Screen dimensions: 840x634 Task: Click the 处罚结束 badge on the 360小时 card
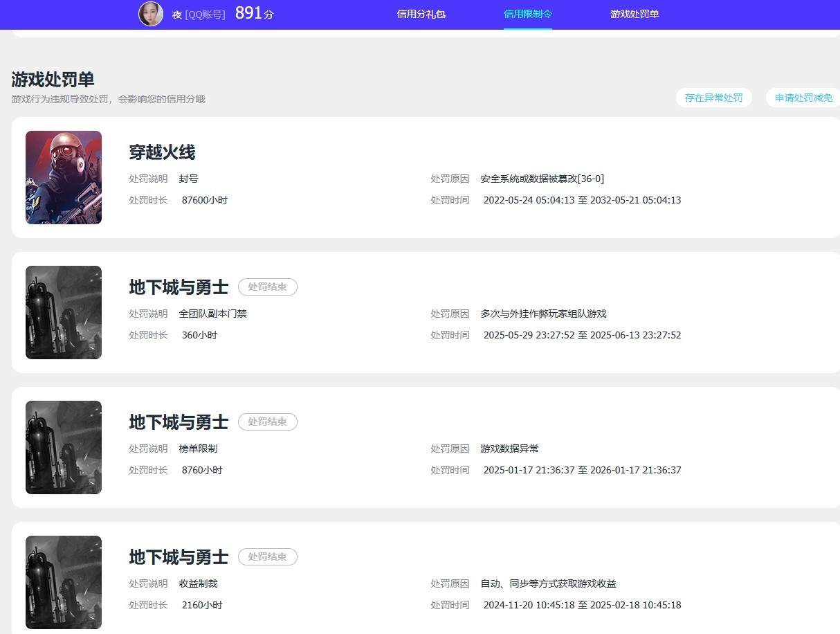[268, 287]
